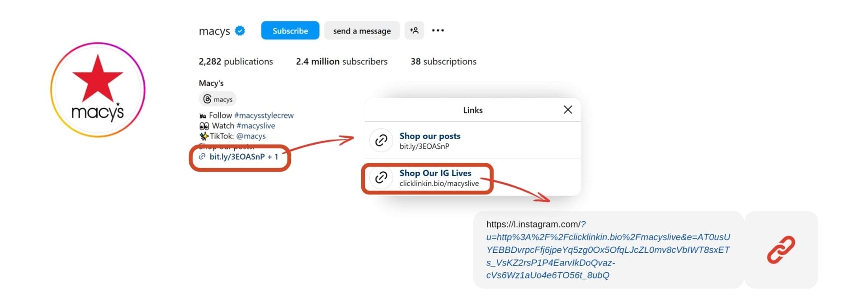Subscribe to the macys profile
868x307 pixels.
click(290, 31)
